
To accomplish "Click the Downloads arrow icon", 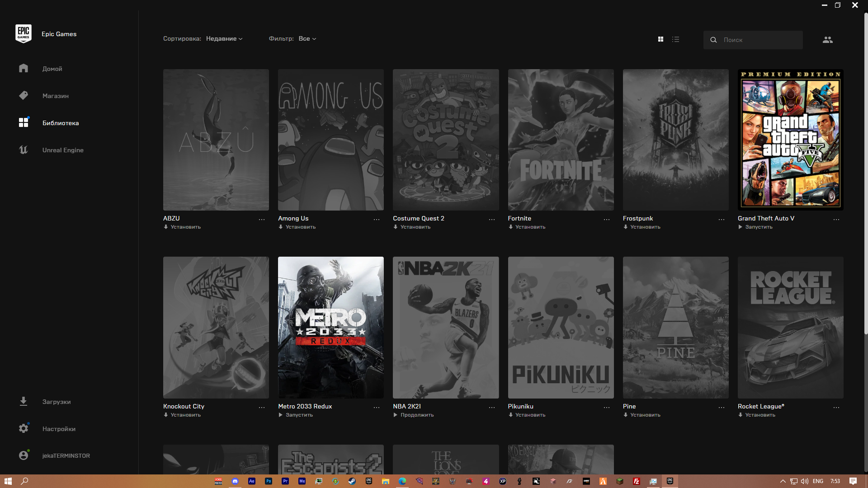I will point(24,401).
